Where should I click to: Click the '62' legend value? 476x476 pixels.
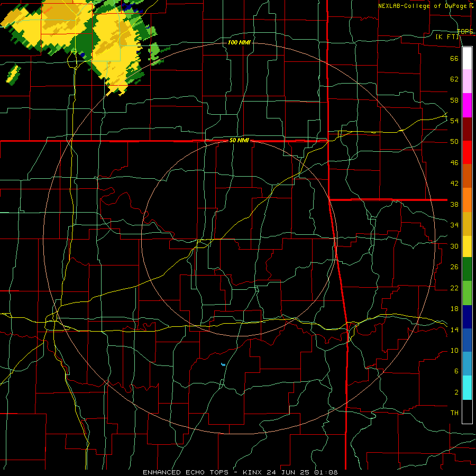454,79
